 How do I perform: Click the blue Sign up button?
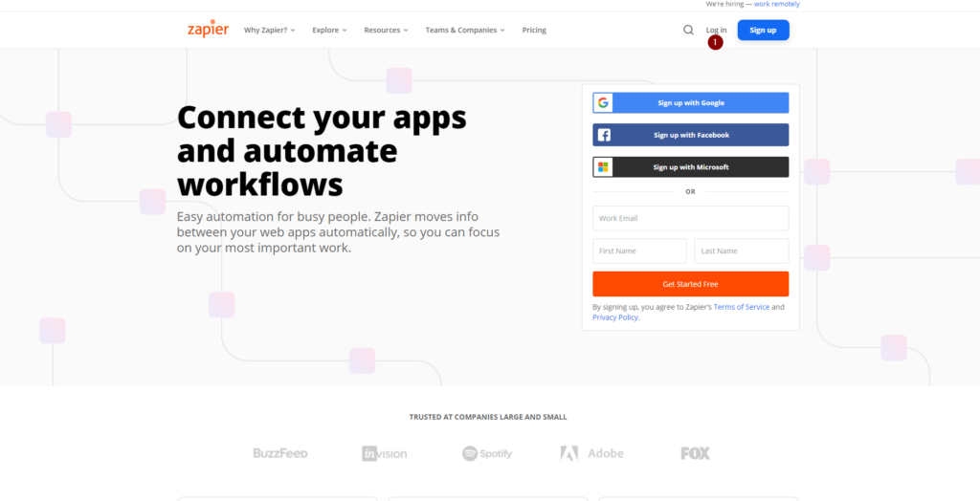763,30
